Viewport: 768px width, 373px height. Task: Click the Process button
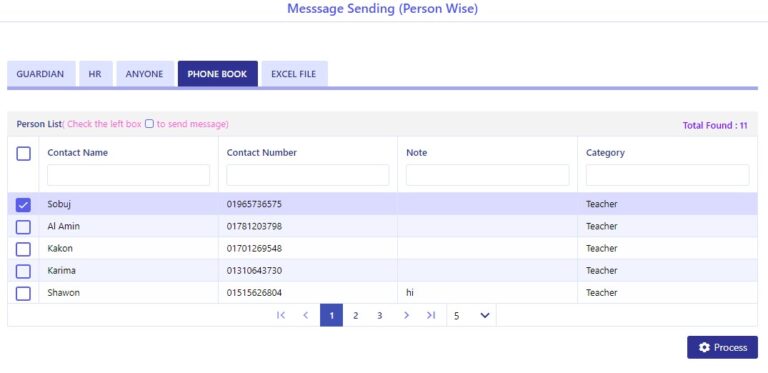(722, 348)
